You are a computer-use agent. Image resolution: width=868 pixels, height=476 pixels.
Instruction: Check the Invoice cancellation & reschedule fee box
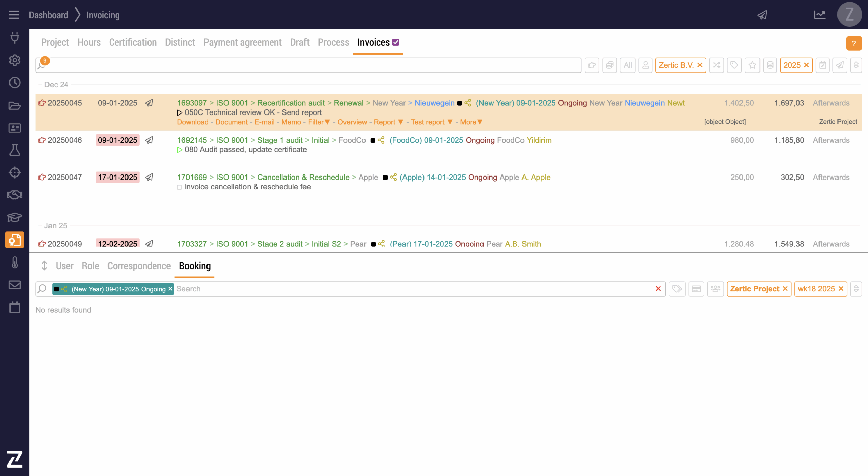[x=179, y=187]
